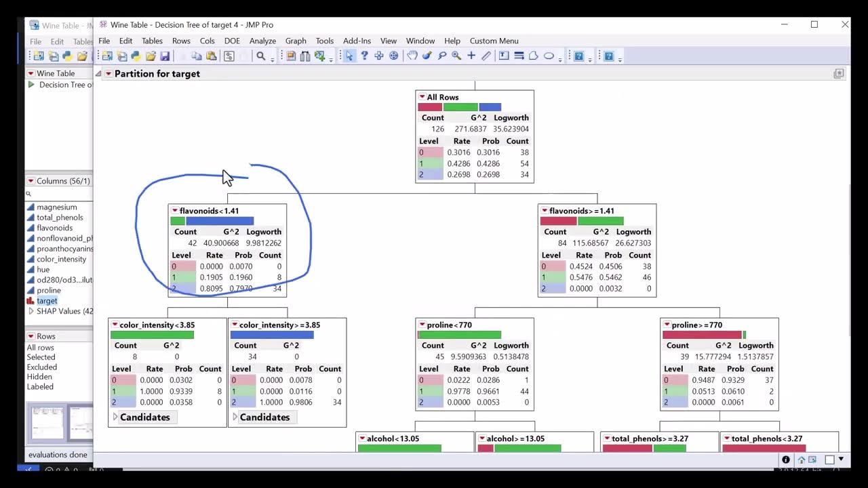
Task: Click the Open file folder icon
Action: [x=151, y=56]
